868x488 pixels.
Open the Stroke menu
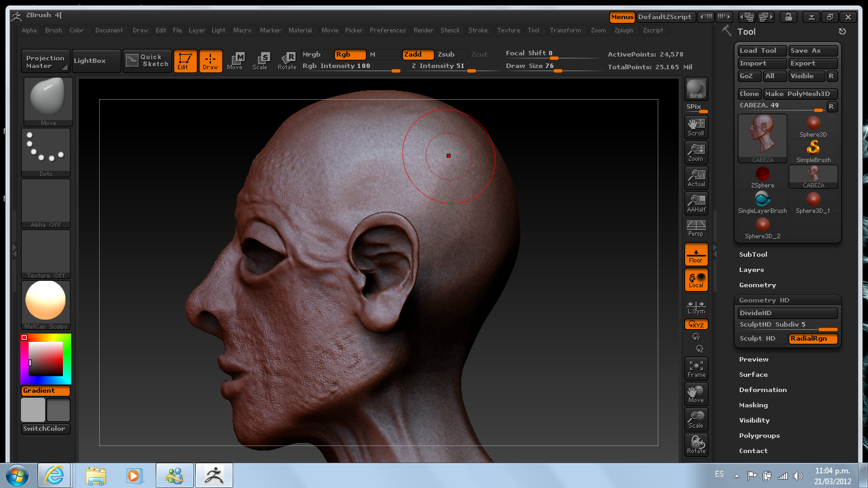click(x=478, y=30)
